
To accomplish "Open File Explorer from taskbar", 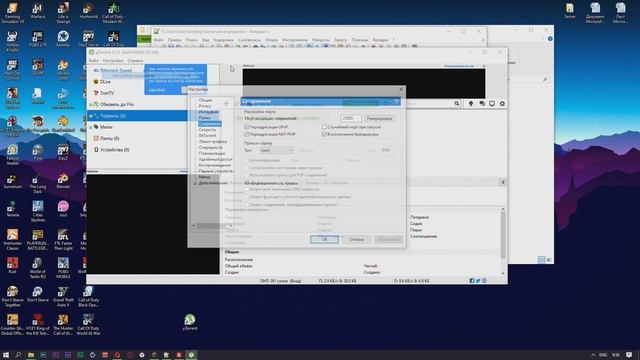I will coord(31,355).
